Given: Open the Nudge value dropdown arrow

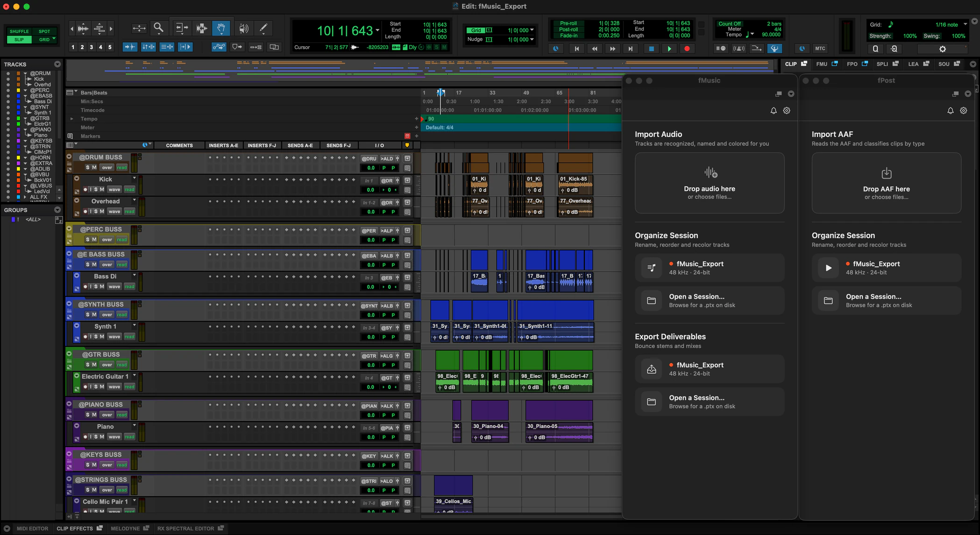Looking at the screenshot, I should (x=532, y=40).
